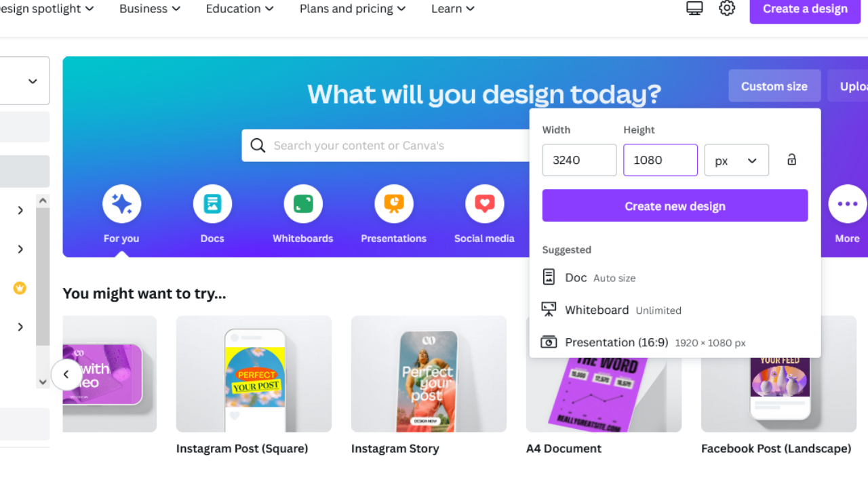Open the For you category icon
The height and width of the screenshot is (488, 868).
tap(121, 204)
